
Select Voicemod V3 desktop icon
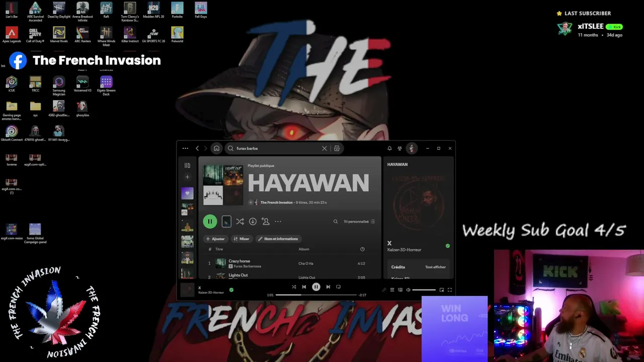click(83, 84)
